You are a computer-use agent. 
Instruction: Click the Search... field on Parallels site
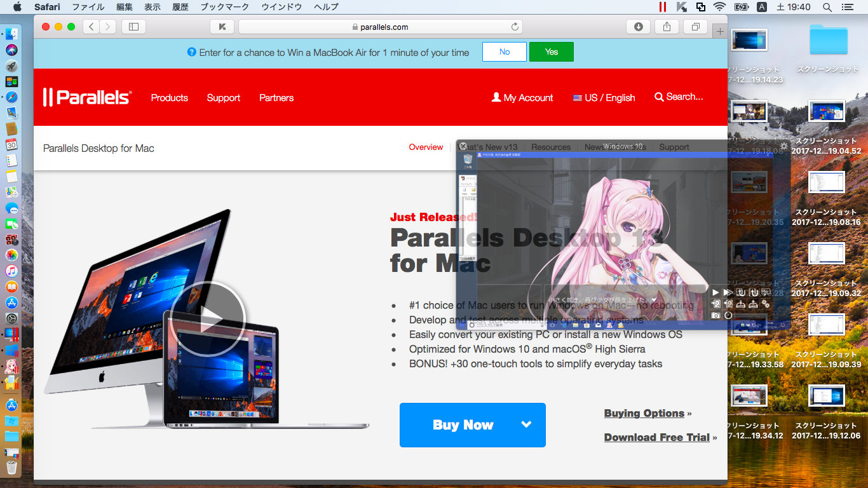679,97
